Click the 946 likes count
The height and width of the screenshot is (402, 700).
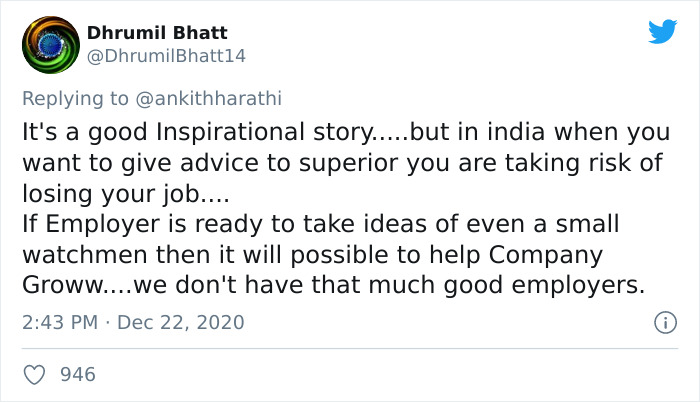click(78, 375)
